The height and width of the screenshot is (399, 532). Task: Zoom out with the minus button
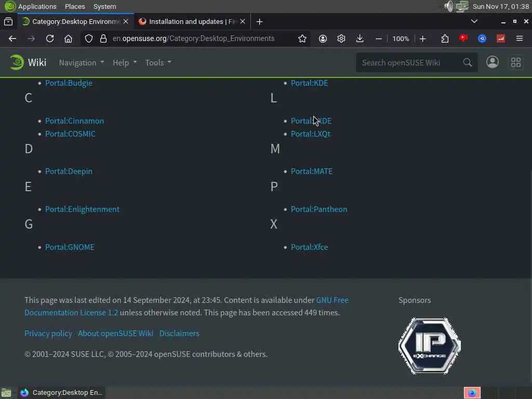379,38
